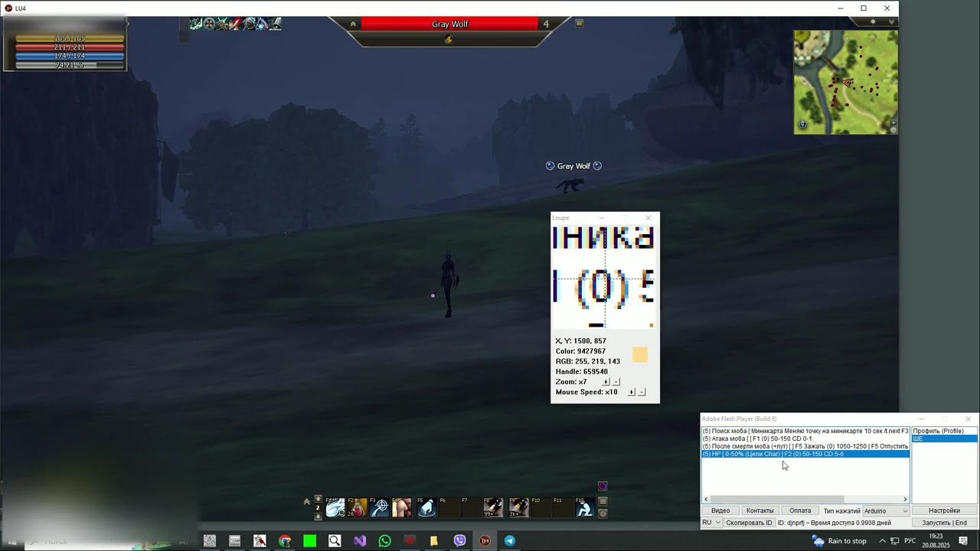Use the F5 pick-up hand action
Image resolution: width=980 pixels, height=551 pixels.
coord(426,507)
